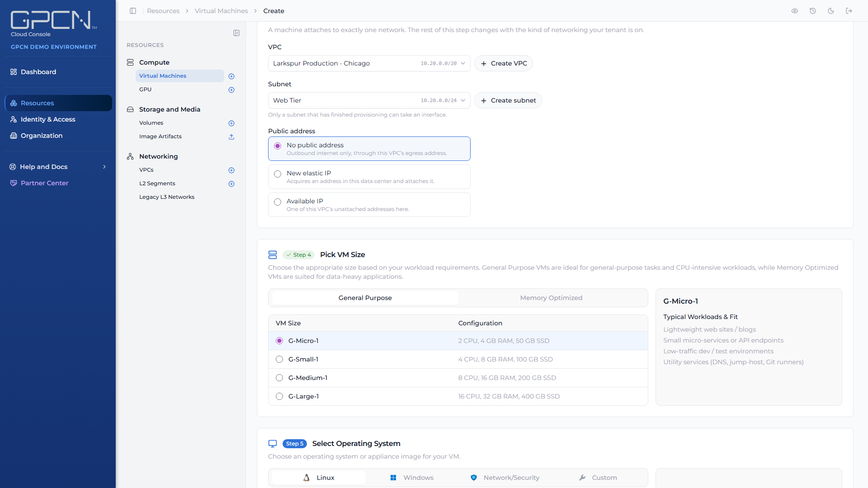Switch to the Memory Optimized tab
Screen dimensions: 868x488
(551, 298)
